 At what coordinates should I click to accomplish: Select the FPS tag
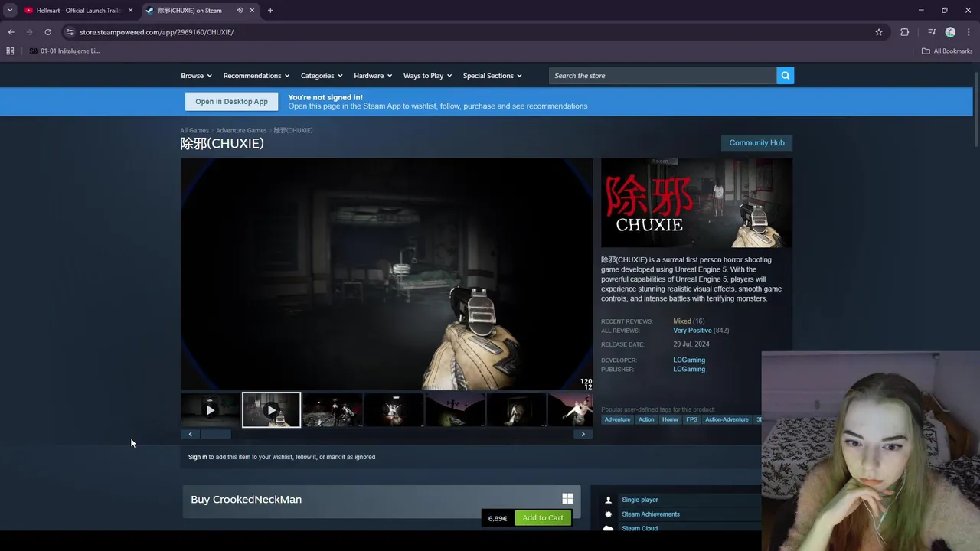tap(692, 419)
